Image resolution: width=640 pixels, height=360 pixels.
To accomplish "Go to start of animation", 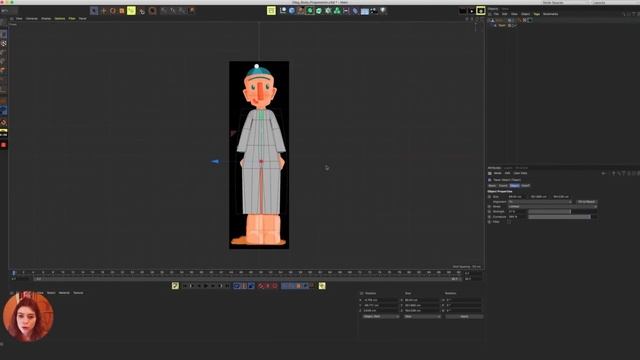I will click(x=185, y=286).
